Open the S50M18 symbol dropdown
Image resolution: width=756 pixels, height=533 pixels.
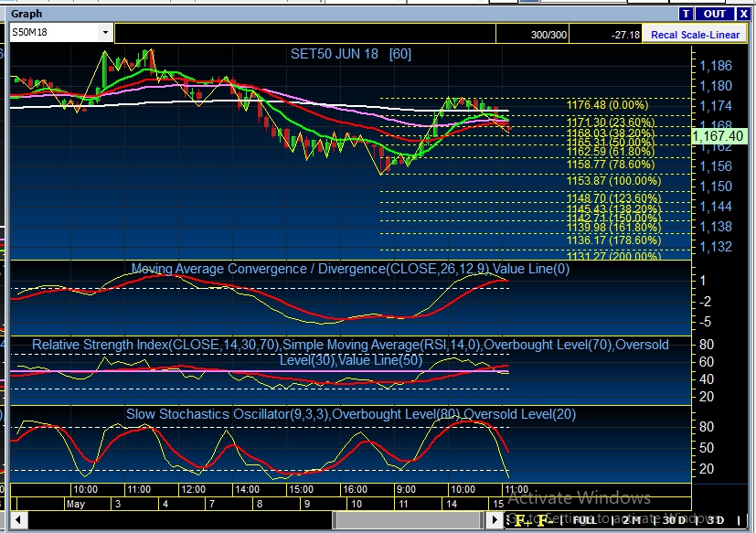point(105,33)
